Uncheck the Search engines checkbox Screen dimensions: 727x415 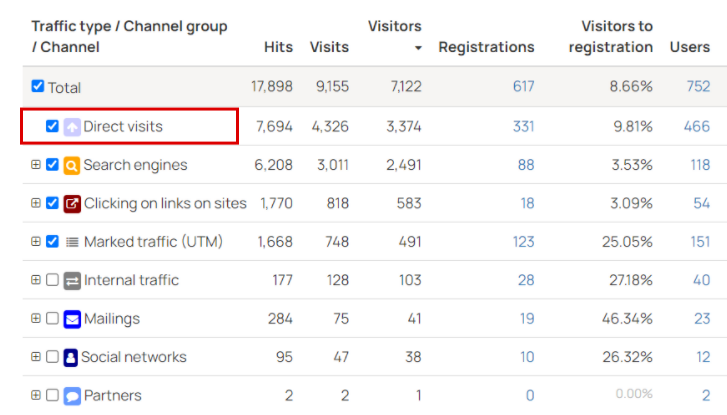(x=52, y=165)
